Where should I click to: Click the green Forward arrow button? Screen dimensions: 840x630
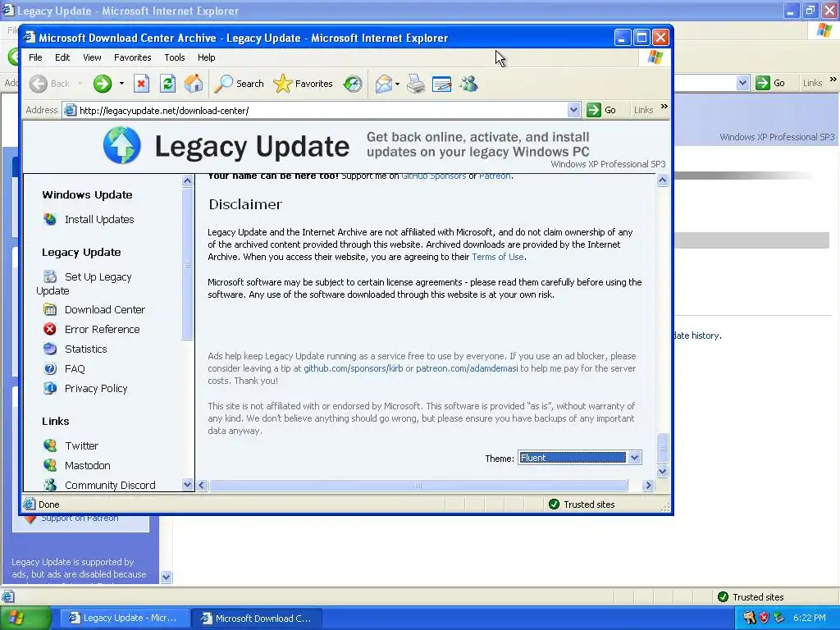click(x=103, y=84)
